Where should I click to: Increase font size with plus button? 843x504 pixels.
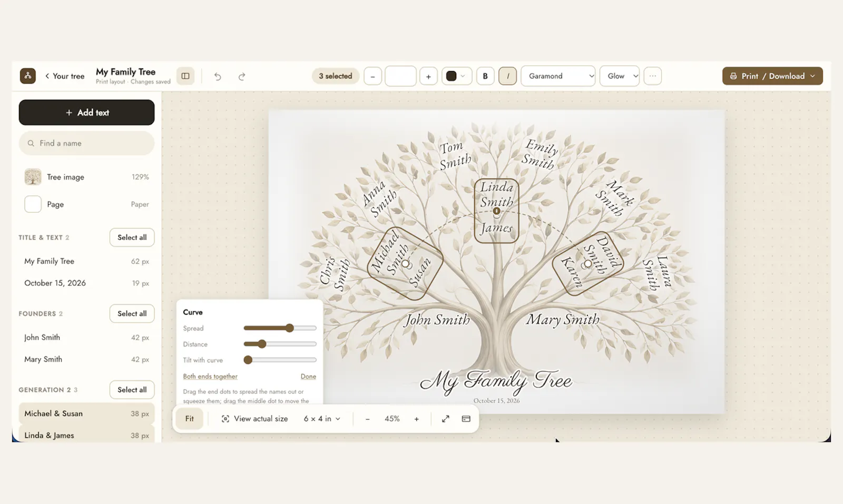tap(428, 76)
